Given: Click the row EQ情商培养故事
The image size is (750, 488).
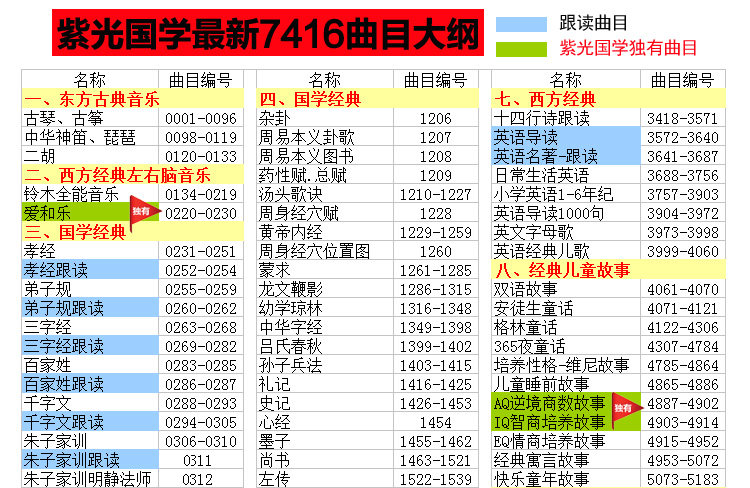Looking at the screenshot, I should (x=608, y=441).
